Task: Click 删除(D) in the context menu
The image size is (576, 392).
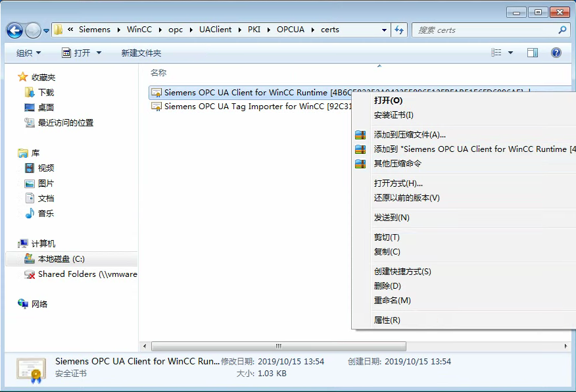Action: pos(387,286)
